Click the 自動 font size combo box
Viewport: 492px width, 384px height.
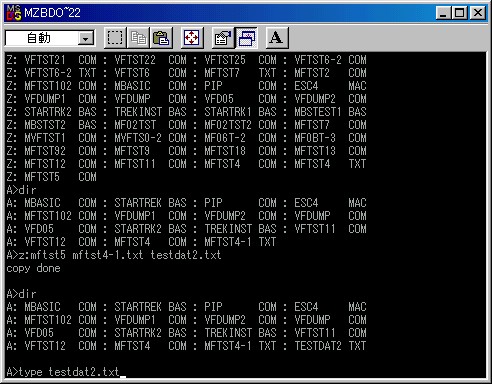[50, 38]
